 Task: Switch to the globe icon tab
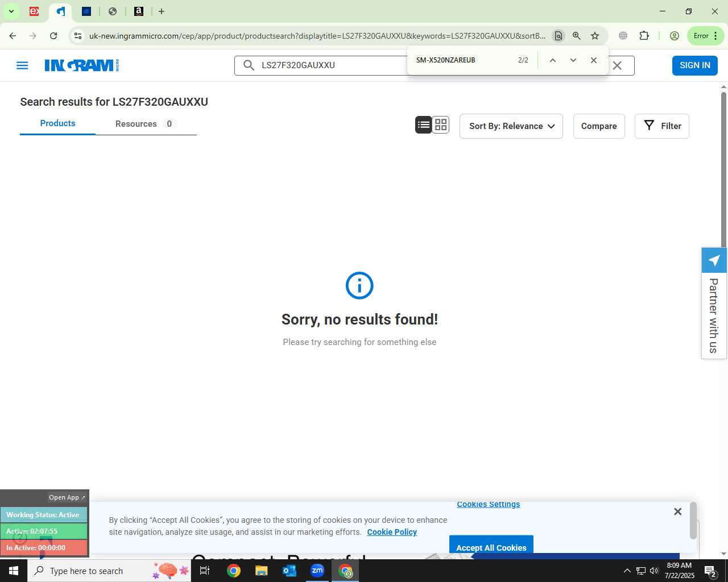(x=113, y=11)
